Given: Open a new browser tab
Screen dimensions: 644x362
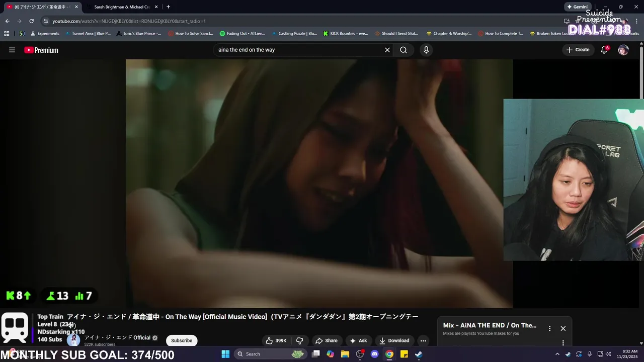Looking at the screenshot, I should click(168, 7).
